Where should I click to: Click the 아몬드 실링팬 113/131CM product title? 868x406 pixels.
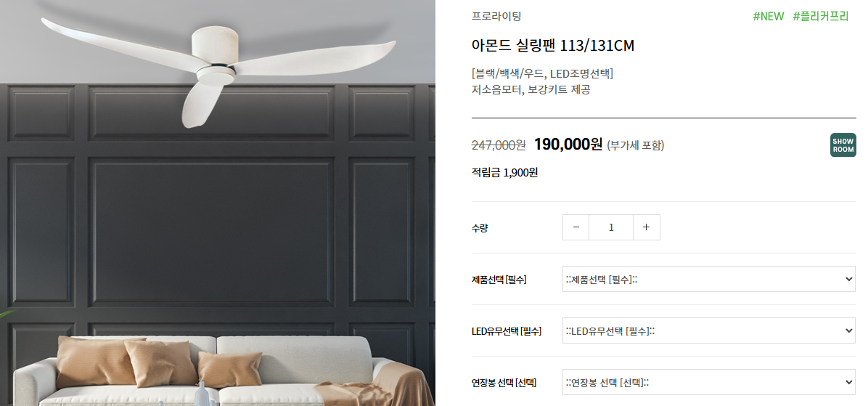553,46
